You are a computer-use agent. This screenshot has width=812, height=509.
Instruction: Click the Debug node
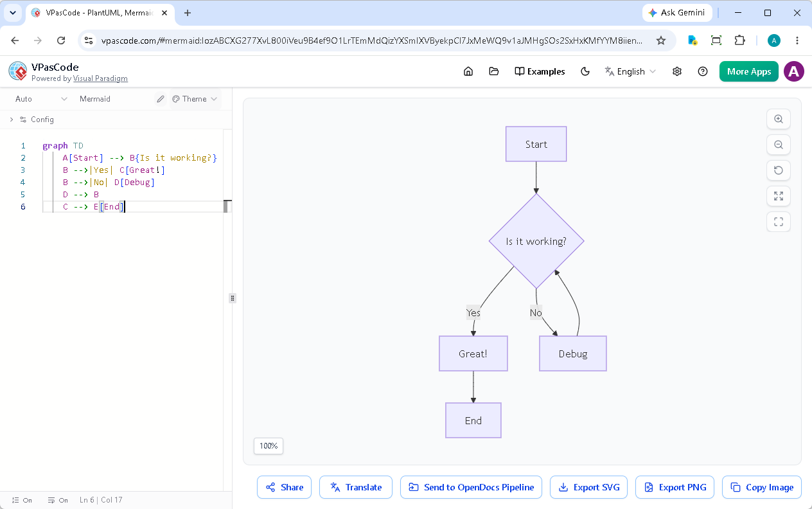pyautogui.click(x=573, y=353)
